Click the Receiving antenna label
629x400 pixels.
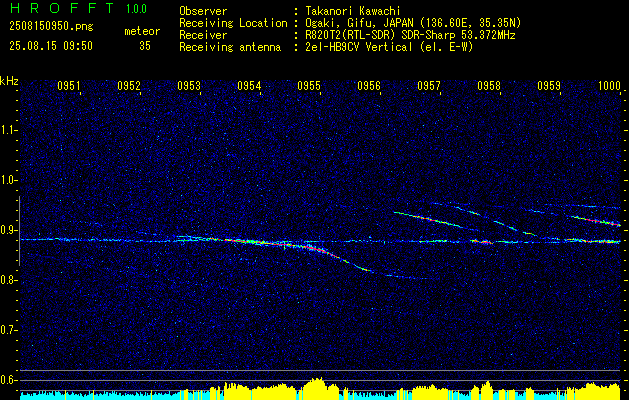pyautogui.click(x=230, y=47)
